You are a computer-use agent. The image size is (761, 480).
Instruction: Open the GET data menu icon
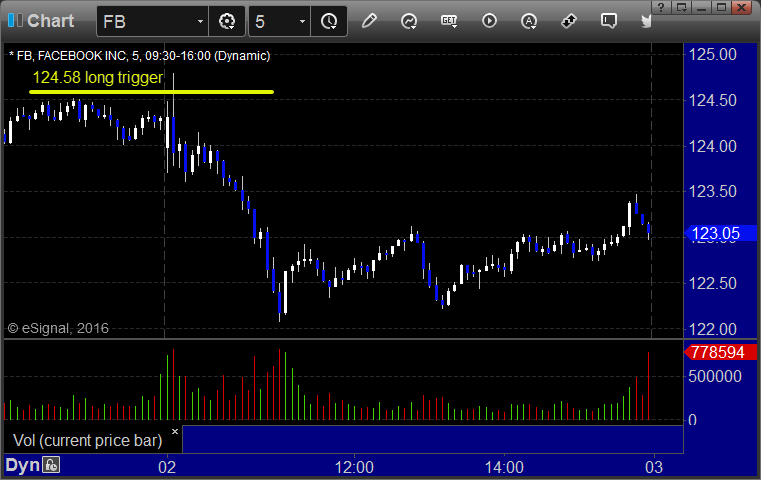(449, 21)
